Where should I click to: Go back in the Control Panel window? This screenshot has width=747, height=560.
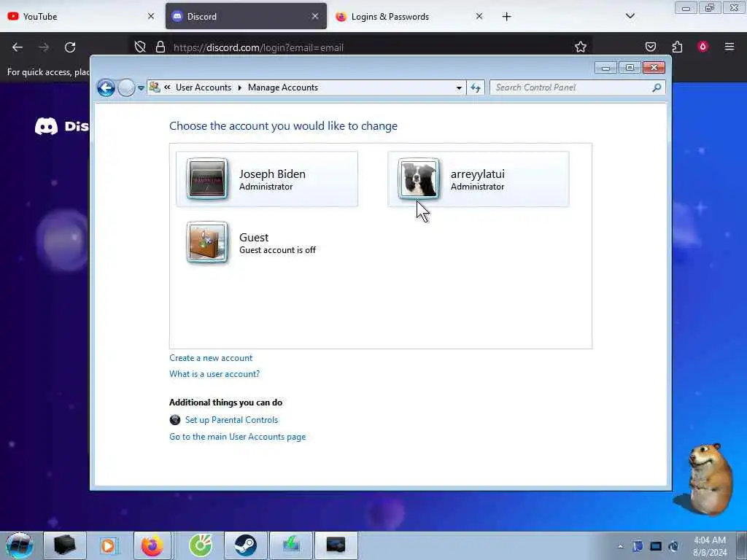point(106,87)
